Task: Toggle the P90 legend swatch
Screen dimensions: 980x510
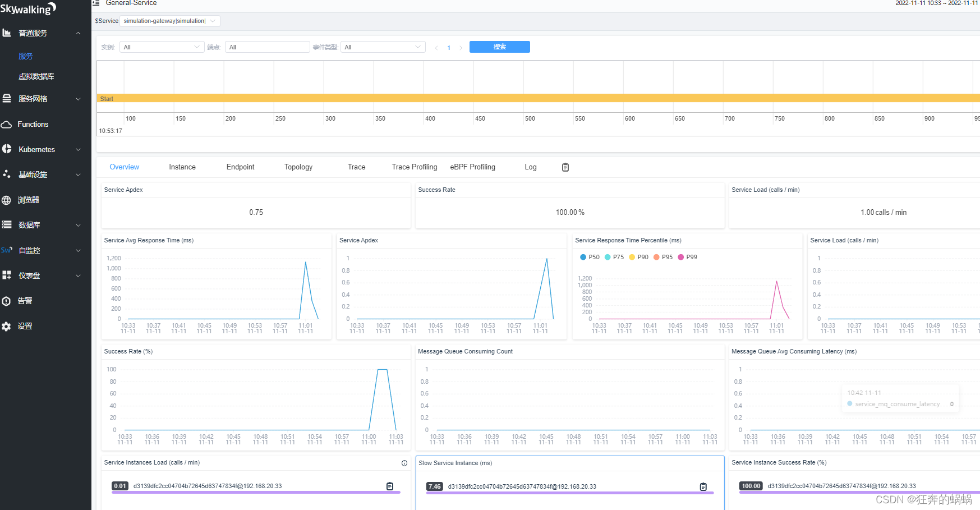Action: pyautogui.click(x=632, y=257)
